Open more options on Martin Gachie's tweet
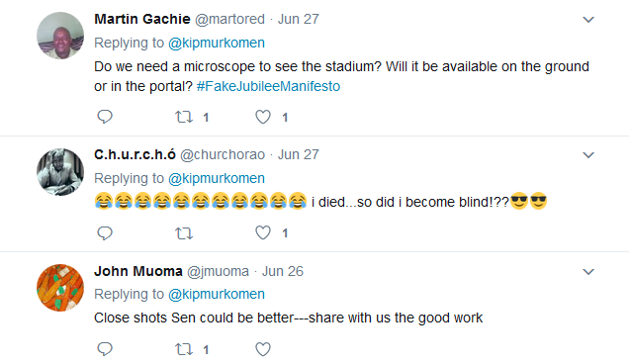This screenshot has width=629, height=364. tap(588, 19)
